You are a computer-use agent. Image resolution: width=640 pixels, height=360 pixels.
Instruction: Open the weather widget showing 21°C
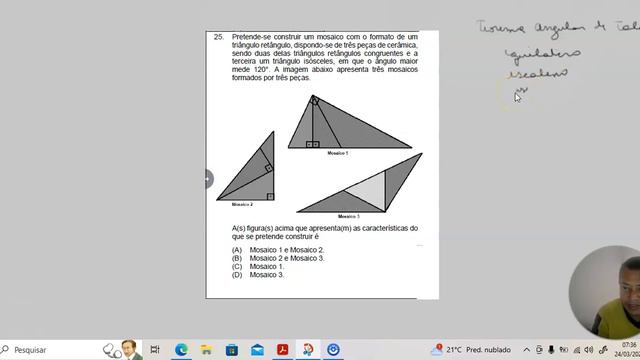click(471, 350)
